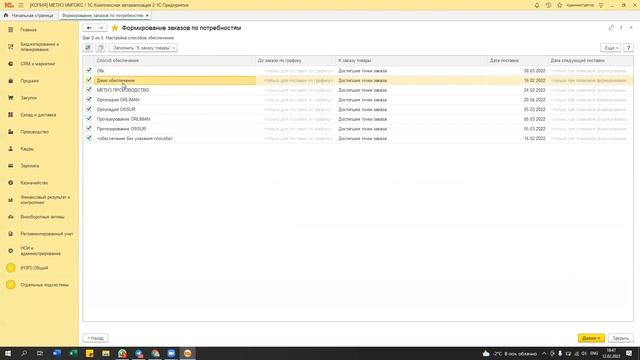Open Финансовый результат и контроллинг section
Screen dimensions: 640x360
(45, 200)
